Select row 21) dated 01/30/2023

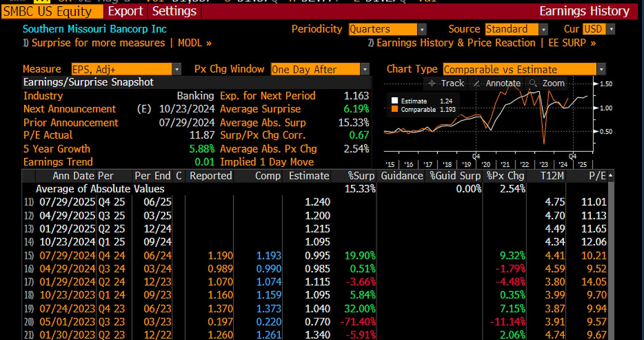pyautogui.click(x=315, y=335)
